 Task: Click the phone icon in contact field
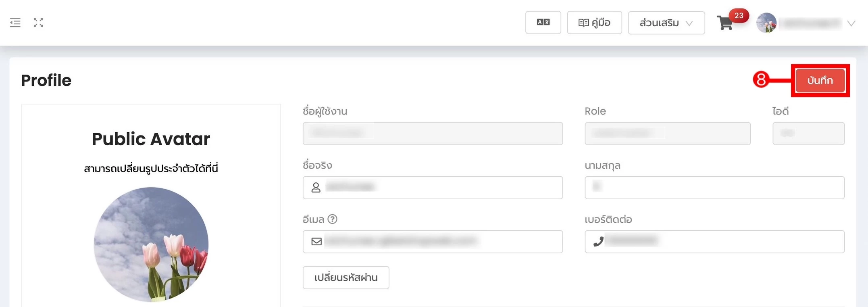[x=598, y=241]
